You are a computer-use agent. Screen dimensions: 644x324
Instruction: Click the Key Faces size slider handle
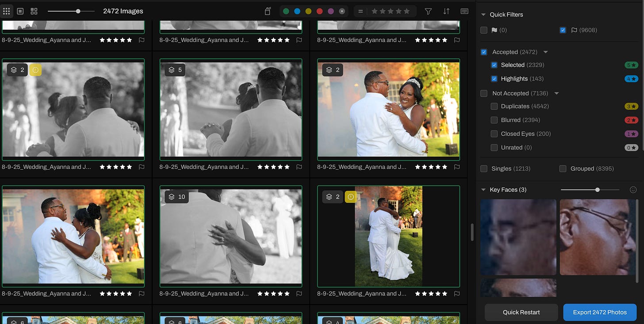pos(598,190)
